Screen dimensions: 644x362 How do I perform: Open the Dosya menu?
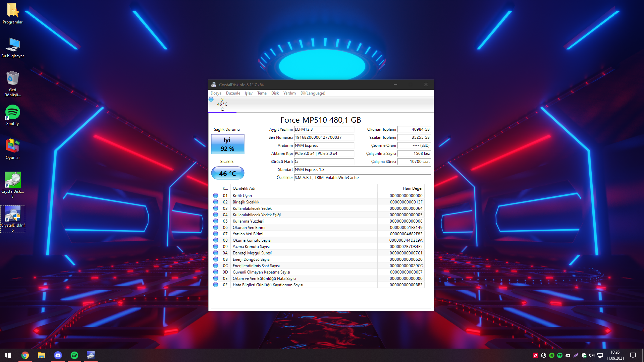pyautogui.click(x=216, y=93)
